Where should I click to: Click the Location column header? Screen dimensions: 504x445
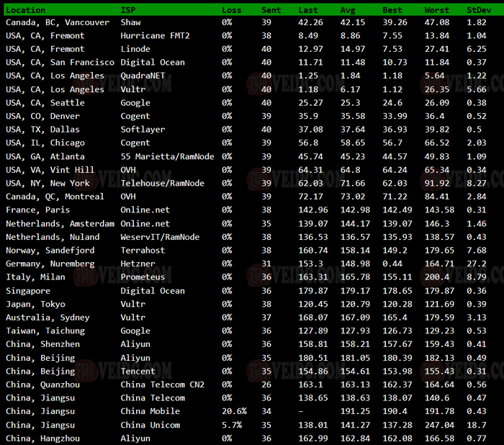(x=25, y=10)
